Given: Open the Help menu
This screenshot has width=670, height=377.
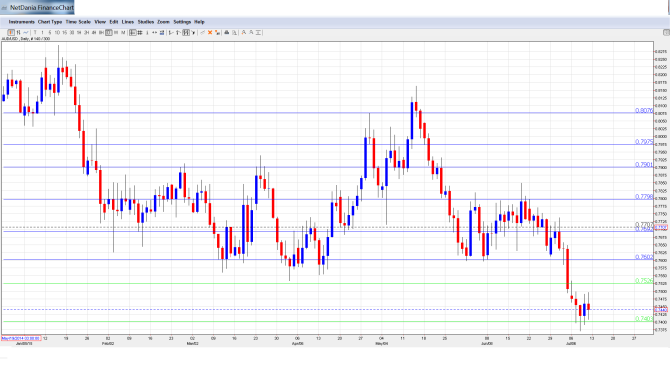Looking at the screenshot, I should (199, 22).
